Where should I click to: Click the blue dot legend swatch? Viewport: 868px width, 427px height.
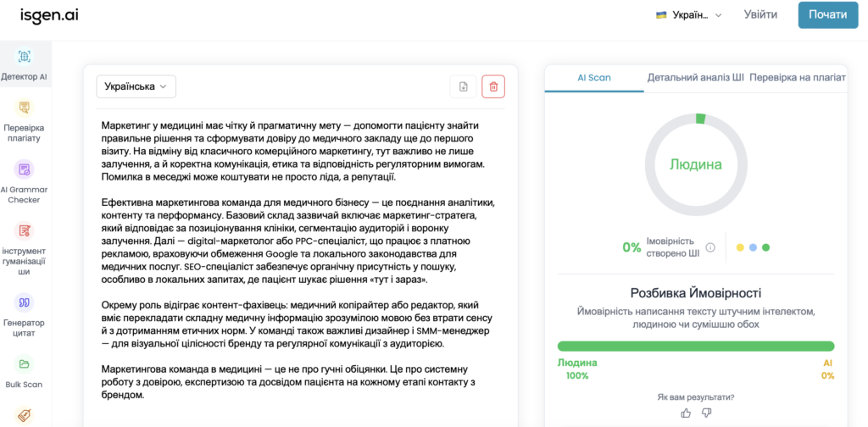(x=753, y=247)
